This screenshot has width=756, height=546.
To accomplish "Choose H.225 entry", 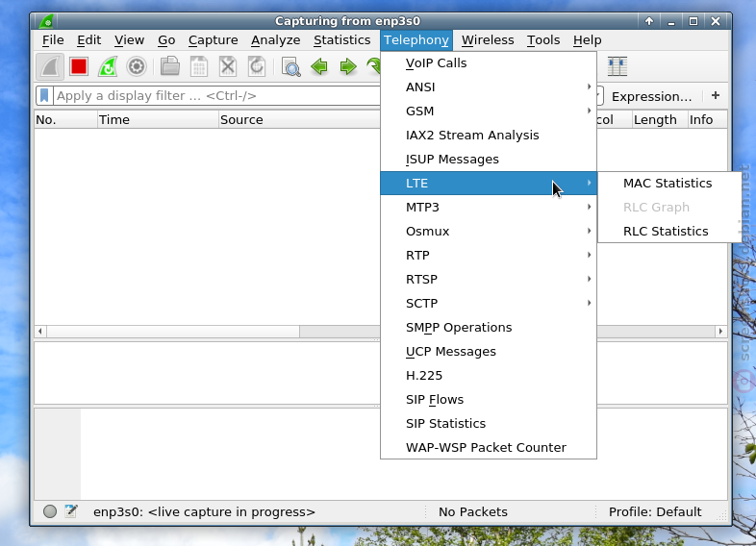I will 489,376.
